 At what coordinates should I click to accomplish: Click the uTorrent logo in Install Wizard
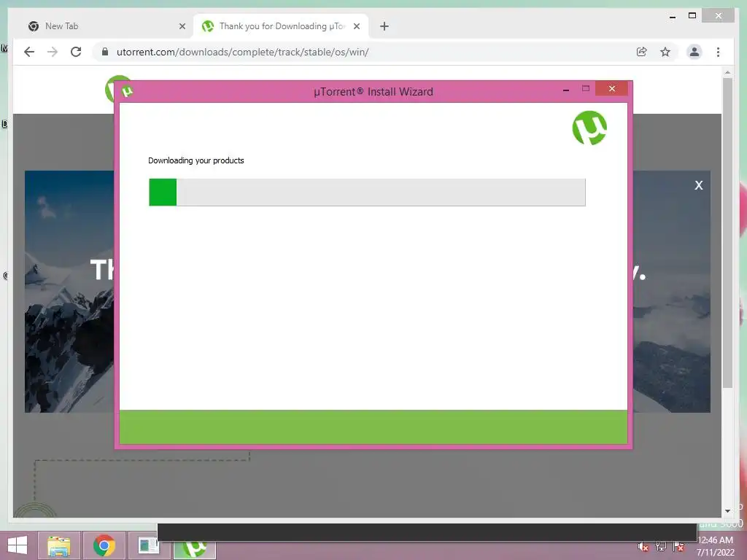click(589, 128)
